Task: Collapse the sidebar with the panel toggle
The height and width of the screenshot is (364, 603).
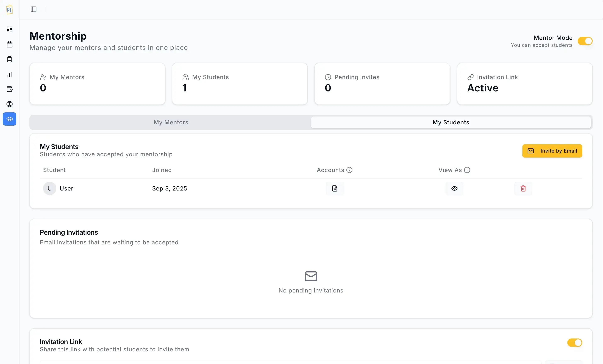Action: 33,9
